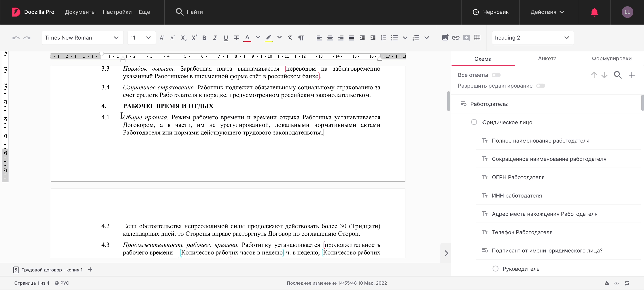Click the insert image icon
This screenshot has width=644, height=290.
[x=445, y=38]
